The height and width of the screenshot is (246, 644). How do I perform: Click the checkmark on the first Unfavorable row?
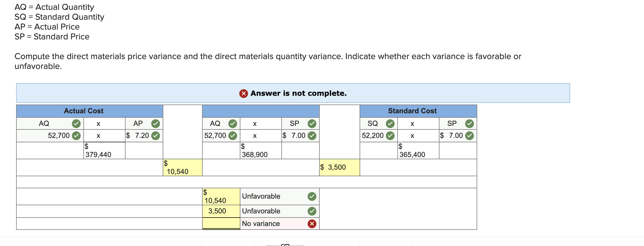point(312,196)
